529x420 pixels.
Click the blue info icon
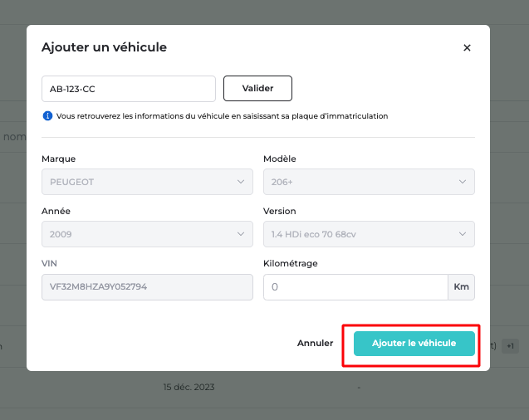click(47, 116)
